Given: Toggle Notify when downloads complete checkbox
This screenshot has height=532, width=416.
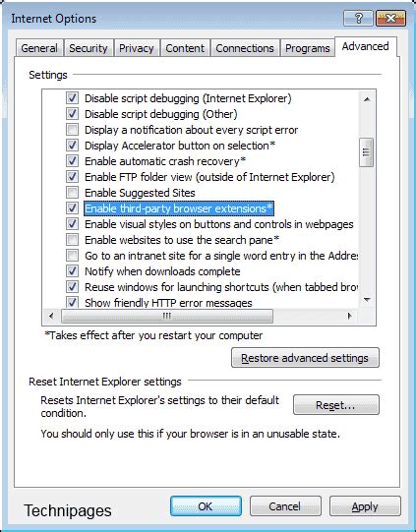Looking at the screenshot, I should click(72, 271).
